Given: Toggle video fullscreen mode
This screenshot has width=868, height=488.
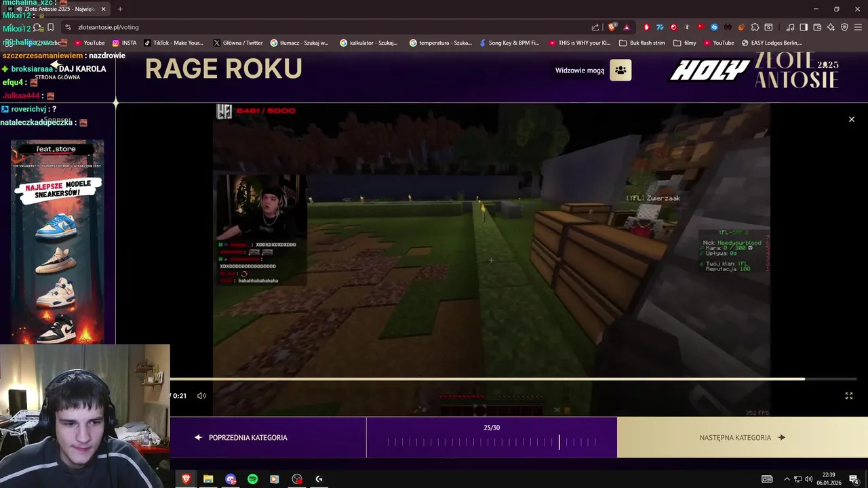Looking at the screenshot, I should [849, 396].
